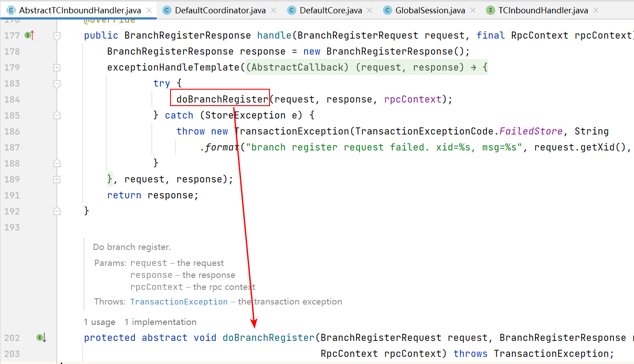Viewport: 634px width, 364px height.
Task: Click the FailedStore constant on line 186
Action: [x=531, y=131]
